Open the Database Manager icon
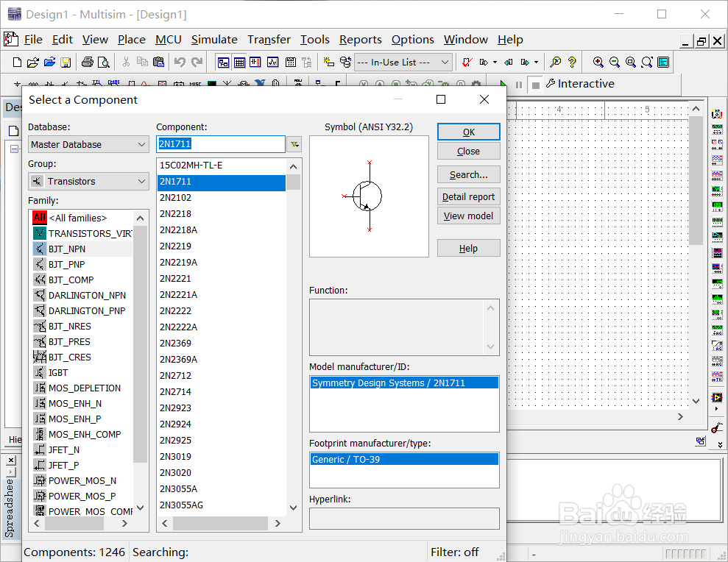Screen dimensions: 728x562 tap(345, 63)
